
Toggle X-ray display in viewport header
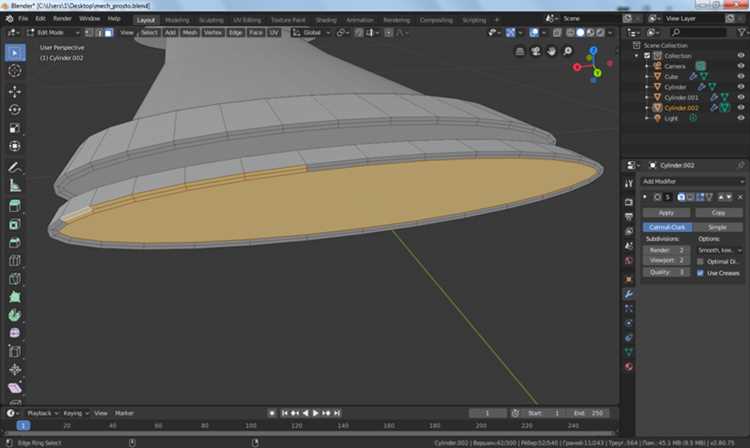tap(557, 33)
